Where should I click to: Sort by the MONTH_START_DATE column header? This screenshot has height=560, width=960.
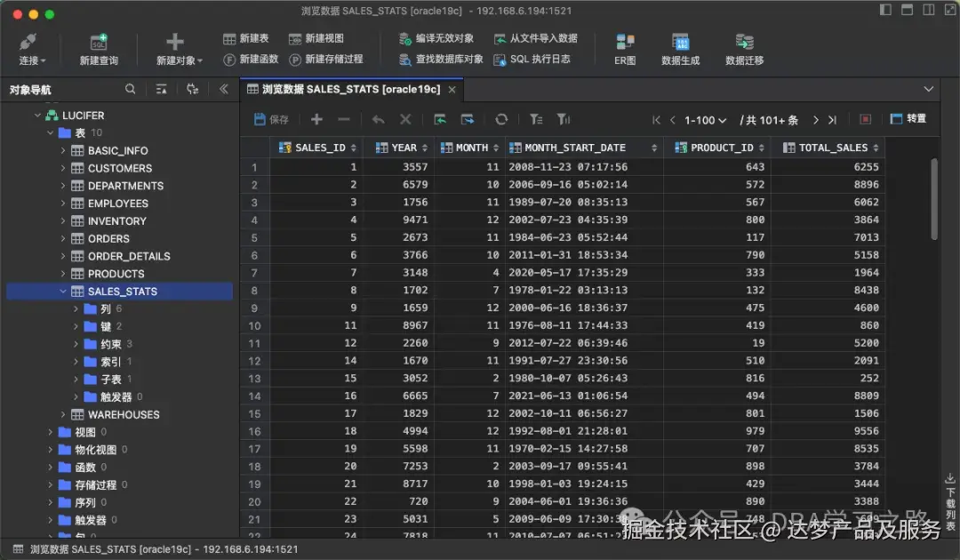coord(583,148)
